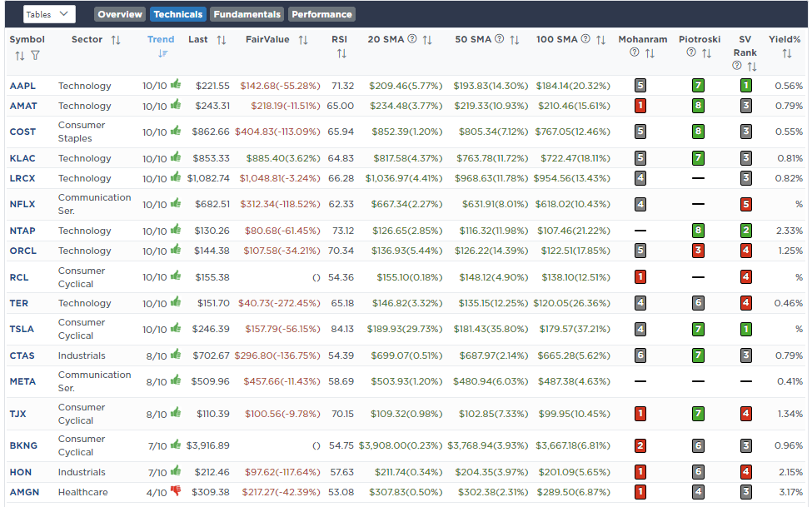Open the BKNG symbol link
Viewport: 812px width, 507px height.
(x=23, y=445)
